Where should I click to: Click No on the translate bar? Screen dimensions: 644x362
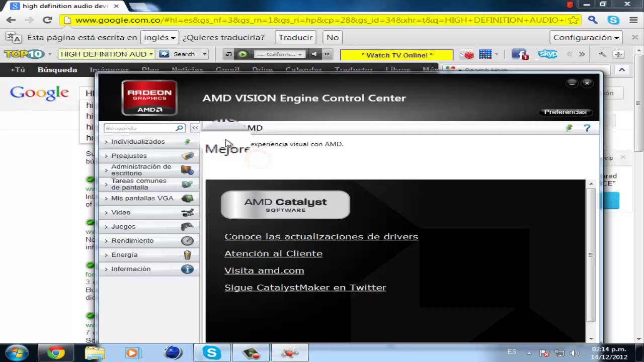pos(333,37)
